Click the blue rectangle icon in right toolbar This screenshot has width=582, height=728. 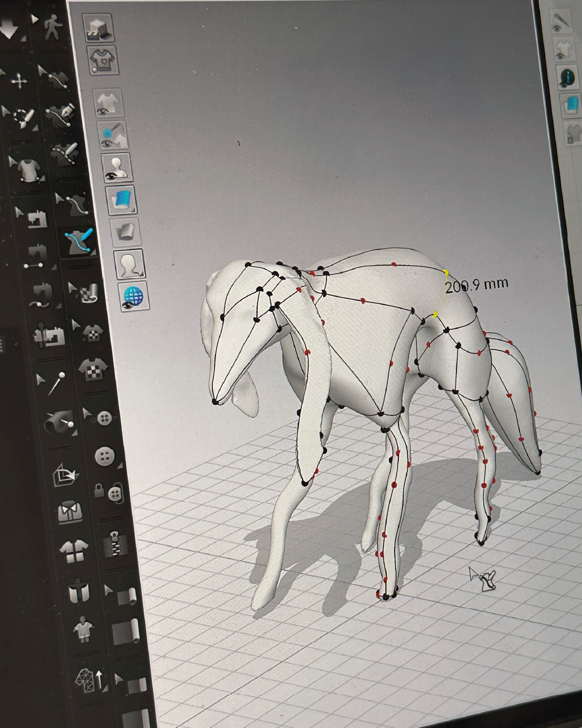click(571, 105)
